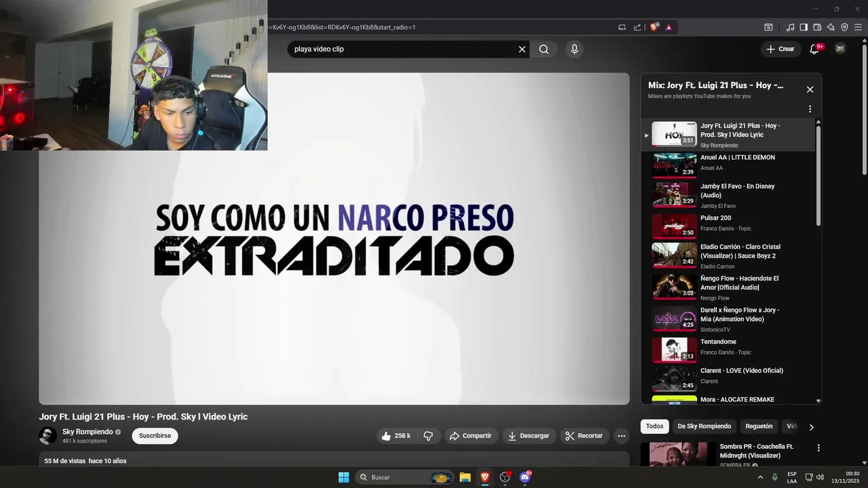Image resolution: width=868 pixels, height=488 pixels.
Task: Open the YouTube account avatar menu
Action: [840, 49]
